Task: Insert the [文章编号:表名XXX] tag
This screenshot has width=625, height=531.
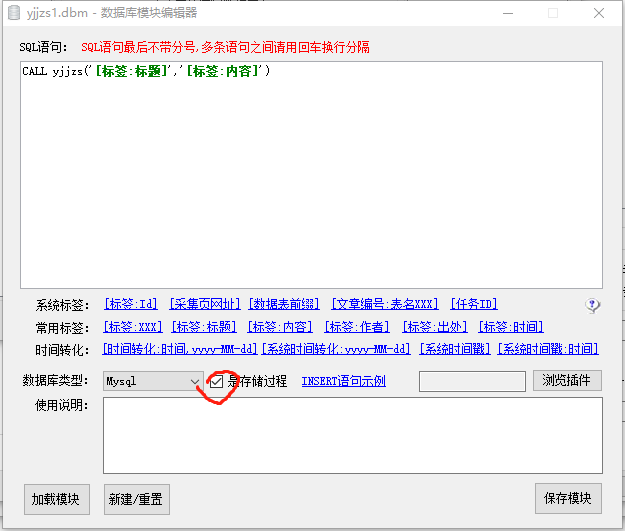Action: (x=385, y=304)
